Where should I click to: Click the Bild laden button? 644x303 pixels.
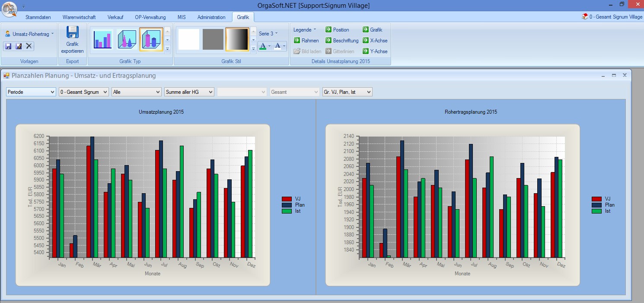tap(308, 51)
